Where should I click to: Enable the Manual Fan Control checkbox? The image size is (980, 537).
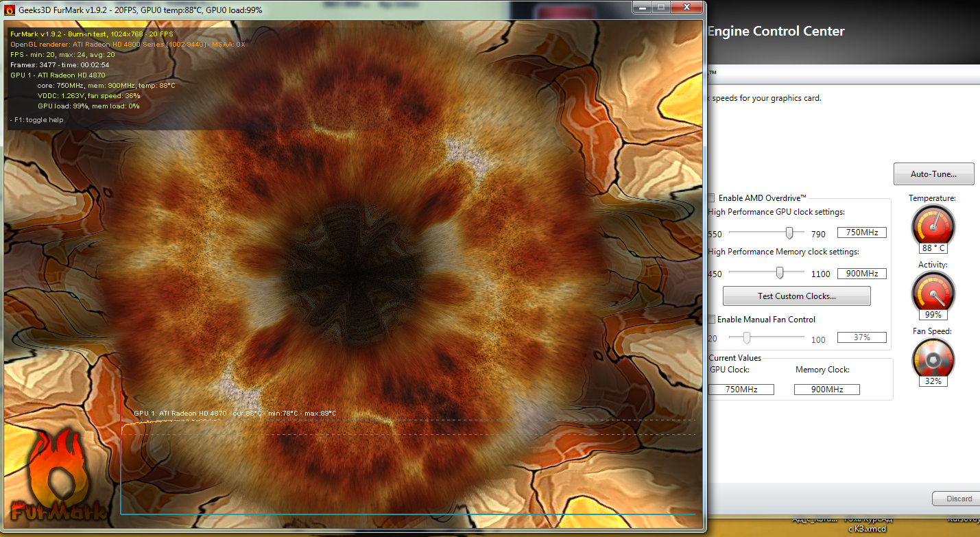[x=711, y=319]
